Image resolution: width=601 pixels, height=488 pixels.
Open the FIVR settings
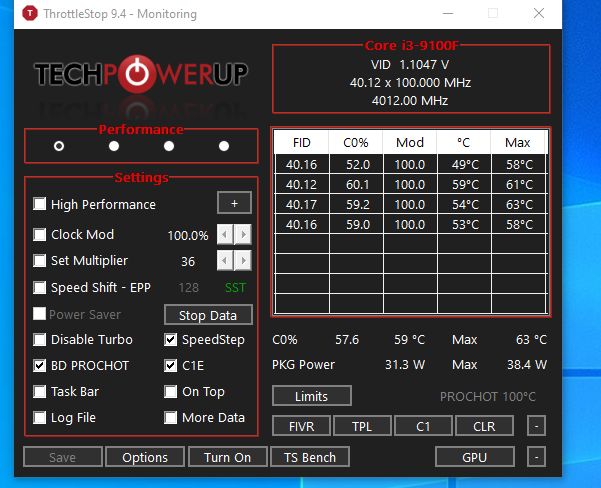(301, 426)
